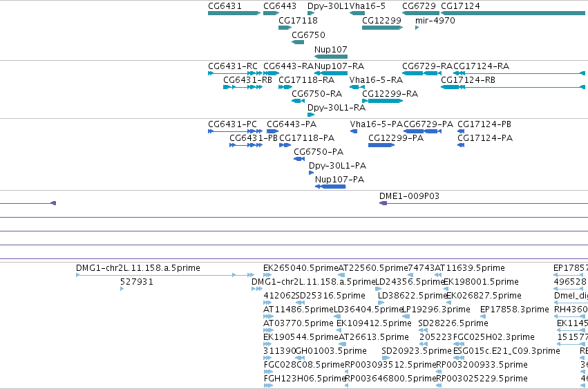This screenshot has height=389, width=588.
Task: Click EST AT03770.5prime
Action: pos(298,324)
